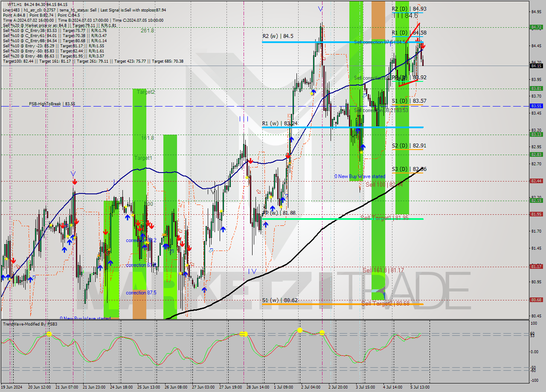Select the '261.8' Fibonacci label
This screenshot has height=392, width=546.
(147, 31)
